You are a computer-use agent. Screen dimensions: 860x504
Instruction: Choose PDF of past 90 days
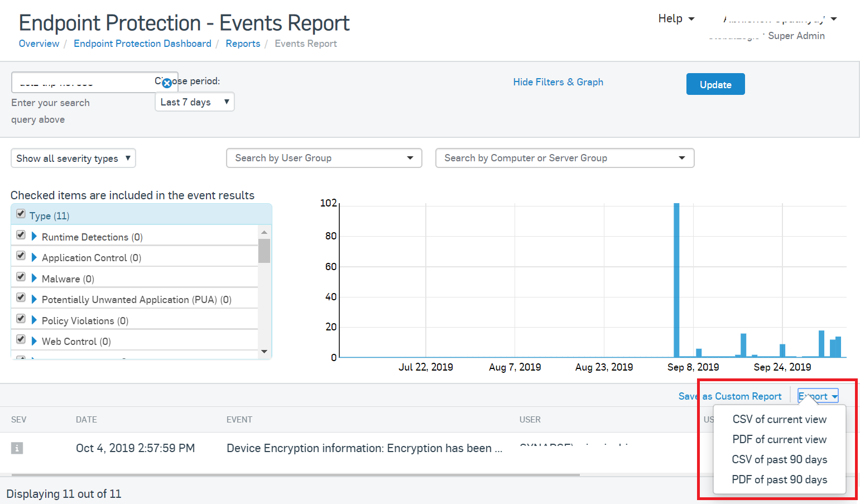point(779,479)
